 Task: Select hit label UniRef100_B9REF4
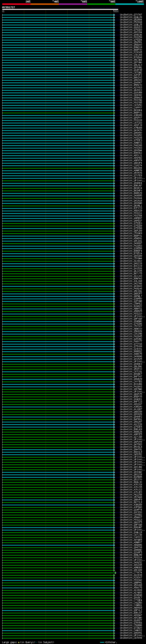(131, 251)
